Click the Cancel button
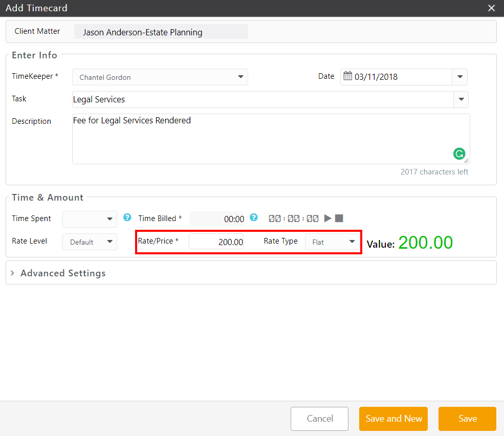 [x=319, y=419]
